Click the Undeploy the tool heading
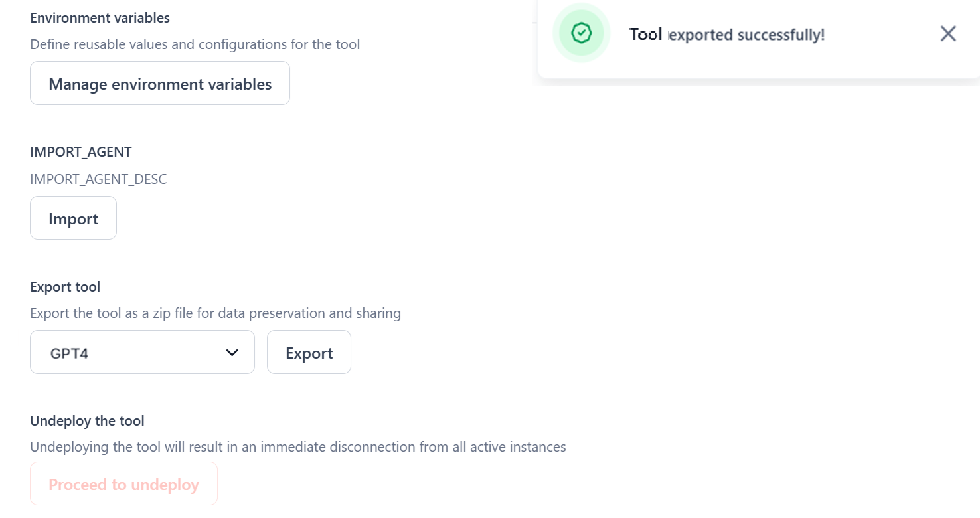The image size is (980, 518). [x=87, y=421]
